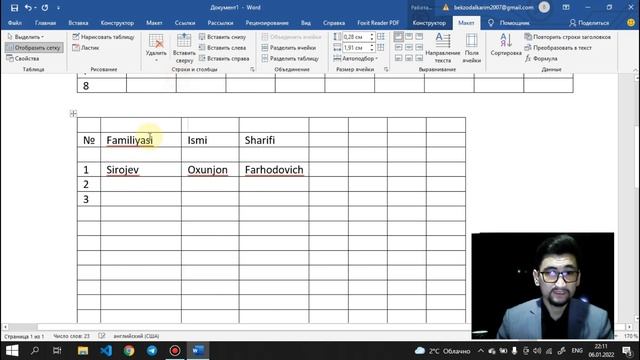Viewport: 640px width, 360px height.
Task: Click the proofing check icon in status bar
Action: coord(102,336)
